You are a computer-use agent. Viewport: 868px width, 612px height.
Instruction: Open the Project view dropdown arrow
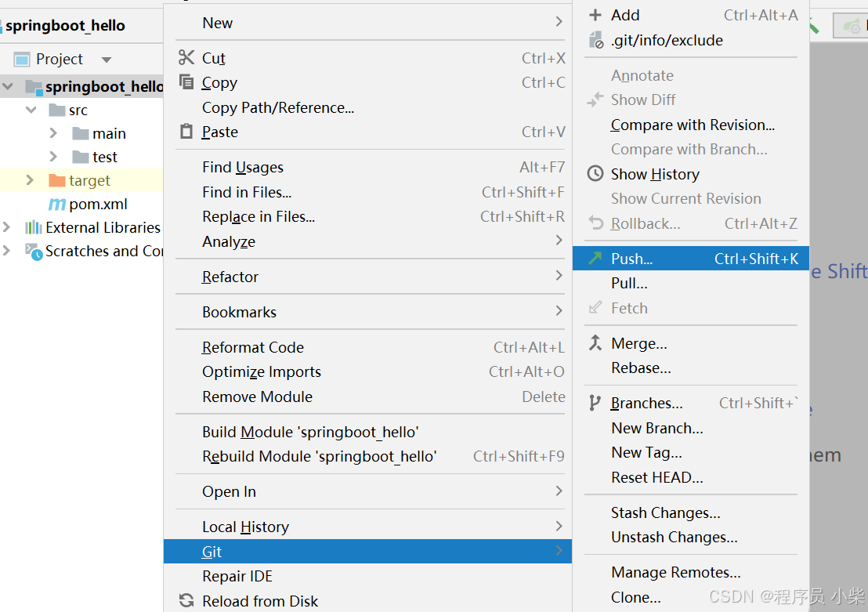click(107, 60)
